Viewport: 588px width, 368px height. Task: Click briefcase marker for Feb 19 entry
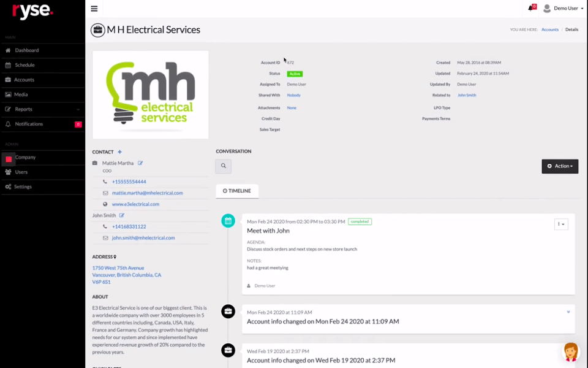(x=228, y=350)
